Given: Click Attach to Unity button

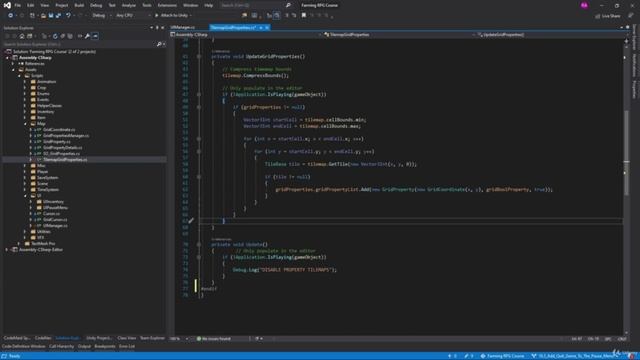Looking at the screenshot, I should 171,15.
